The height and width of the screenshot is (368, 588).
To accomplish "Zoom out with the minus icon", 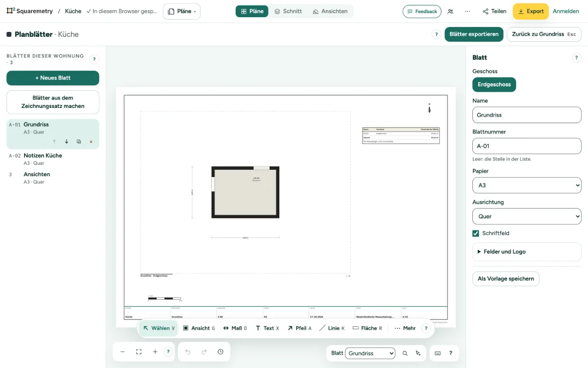I will 122,352.
